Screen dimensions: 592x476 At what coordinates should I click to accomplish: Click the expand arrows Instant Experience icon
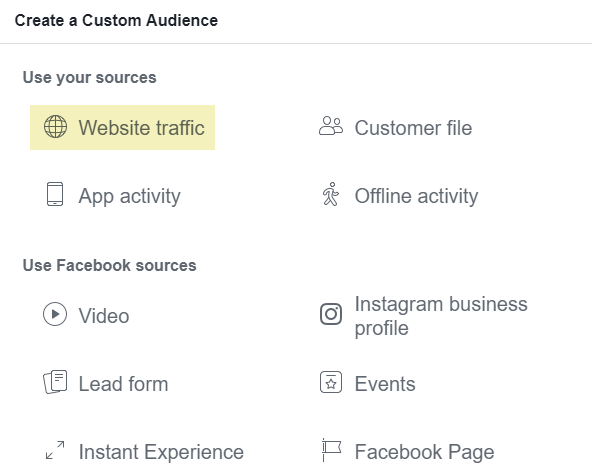click(x=55, y=450)
